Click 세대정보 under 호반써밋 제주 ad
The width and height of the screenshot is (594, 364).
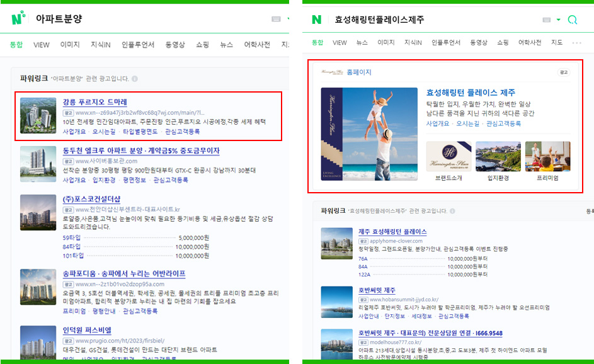(x=421, y=316)
